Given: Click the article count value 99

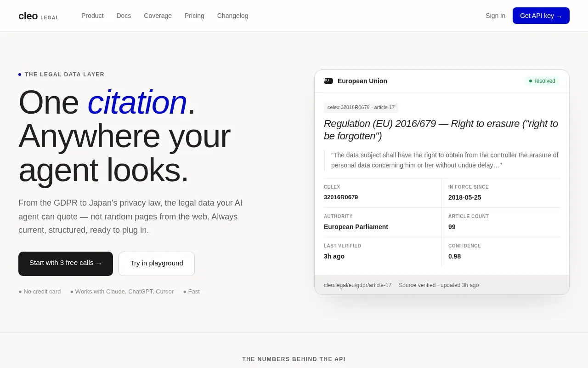Looking at the screenshot, I should pyautogui.click(x=452, y=227).
